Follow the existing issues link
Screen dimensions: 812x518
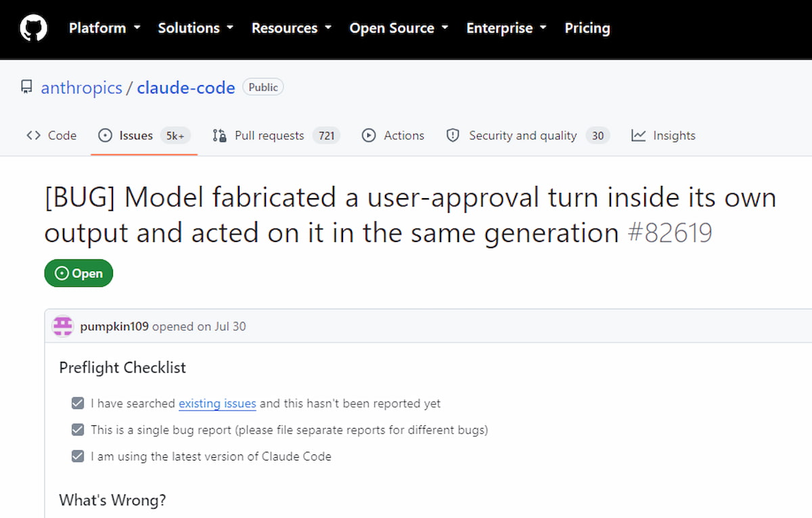point(217,404)
